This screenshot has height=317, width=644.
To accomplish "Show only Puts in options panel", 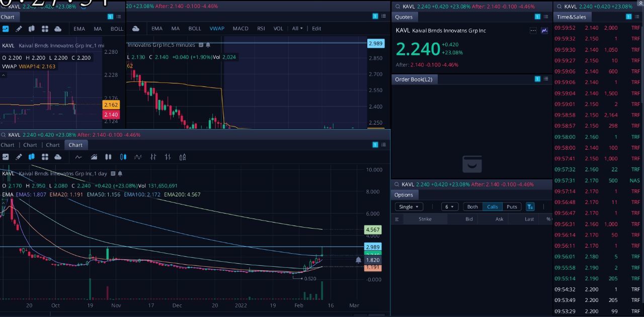I will 512,206.
